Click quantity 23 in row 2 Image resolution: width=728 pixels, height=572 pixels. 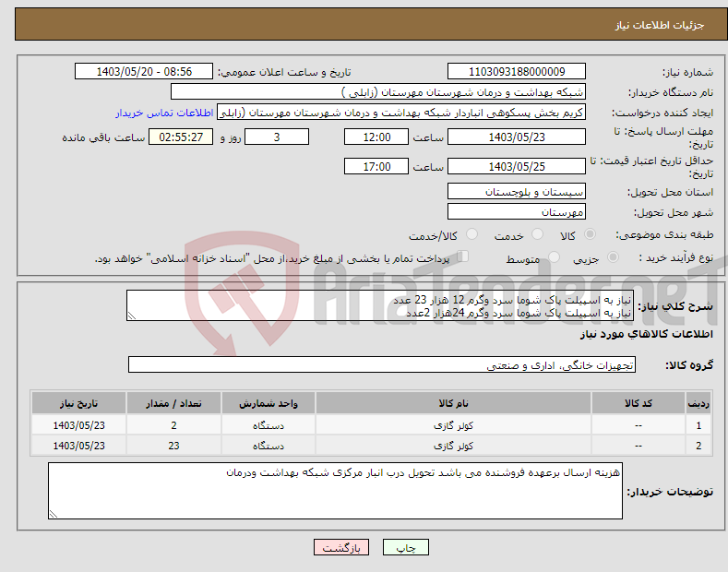click(173, 446)
